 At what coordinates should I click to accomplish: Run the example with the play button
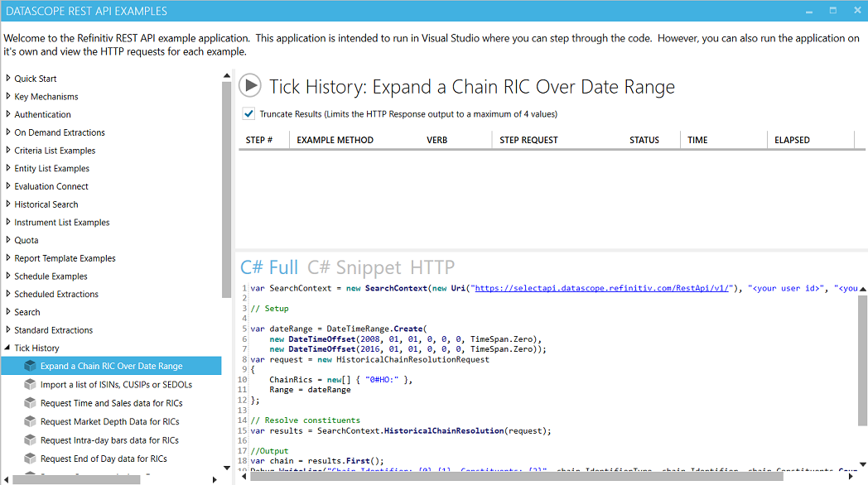tap(250, 86)
